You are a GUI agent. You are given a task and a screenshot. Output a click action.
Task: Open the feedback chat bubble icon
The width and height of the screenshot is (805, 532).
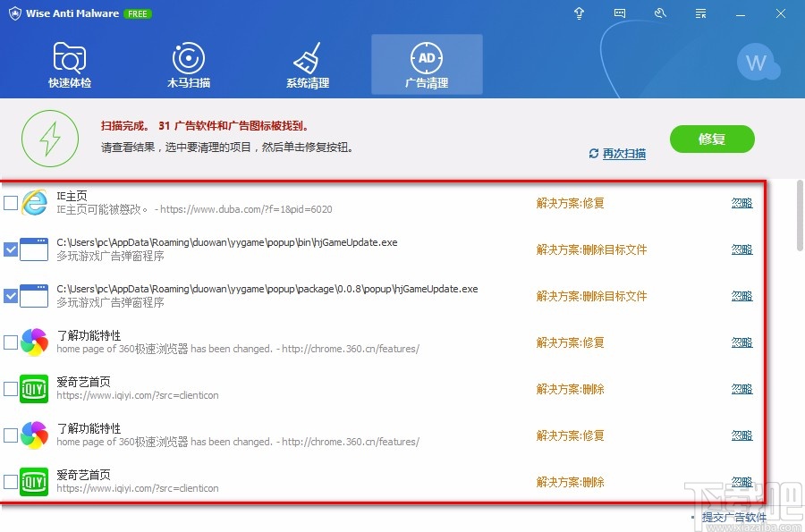[x=620, y=13]
